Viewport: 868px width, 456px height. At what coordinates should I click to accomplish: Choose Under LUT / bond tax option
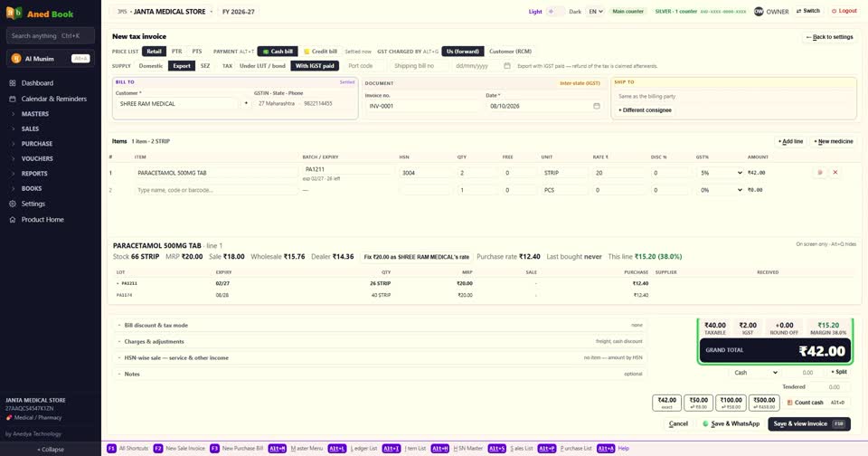[262, 66]
